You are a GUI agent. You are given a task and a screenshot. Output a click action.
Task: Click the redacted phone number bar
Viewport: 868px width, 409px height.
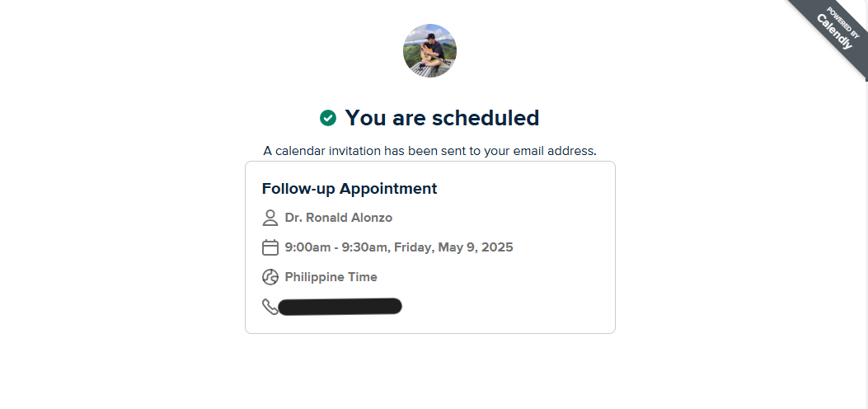point(340,307)
